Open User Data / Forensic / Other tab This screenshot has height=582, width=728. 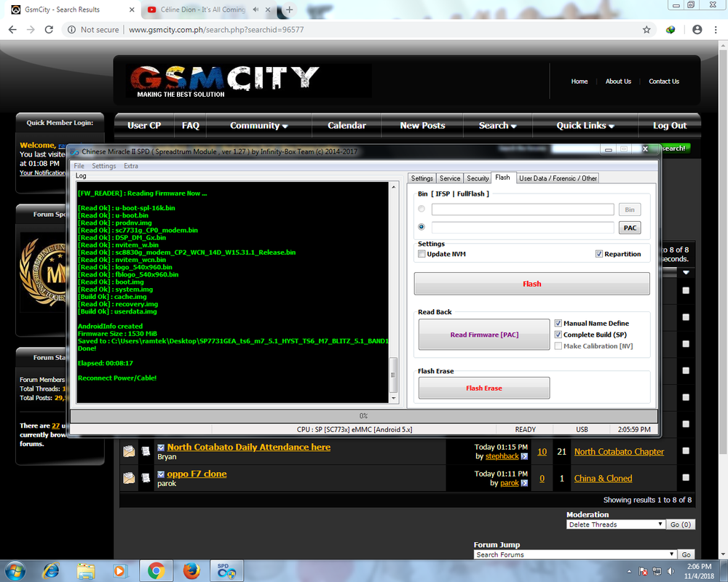click(558, 178)
